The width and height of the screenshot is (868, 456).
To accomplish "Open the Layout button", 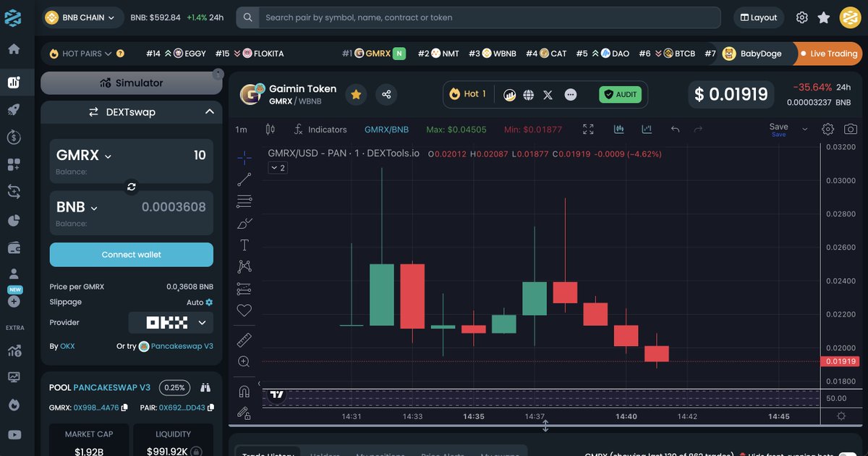I will coord(759,17).
